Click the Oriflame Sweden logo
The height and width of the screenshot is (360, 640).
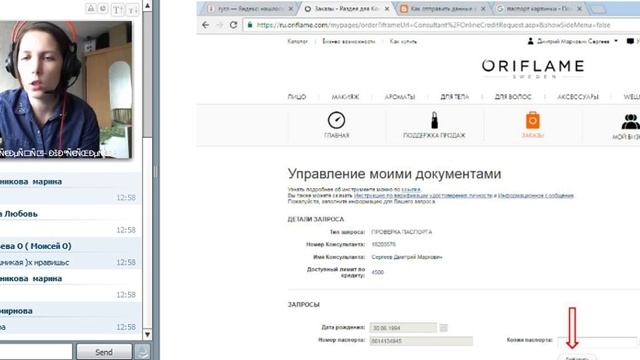point(533,68)
